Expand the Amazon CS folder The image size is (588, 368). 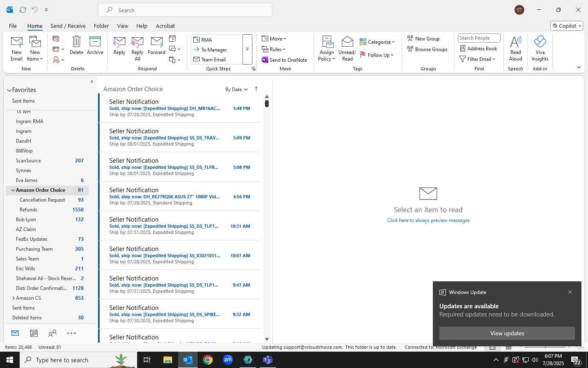point(13,298)
